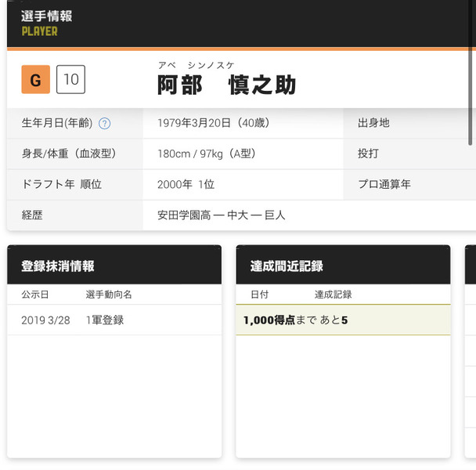This screenshot has height=470, width=476.
Task: Click the player name 阿部 慎之助
Action: coord(226,85)
